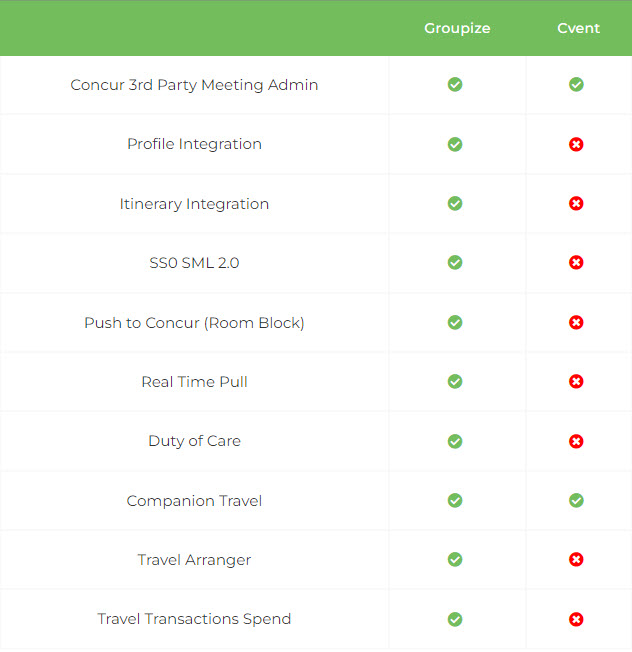Click Cvent red X for Profile Integration

coord(576,144)
